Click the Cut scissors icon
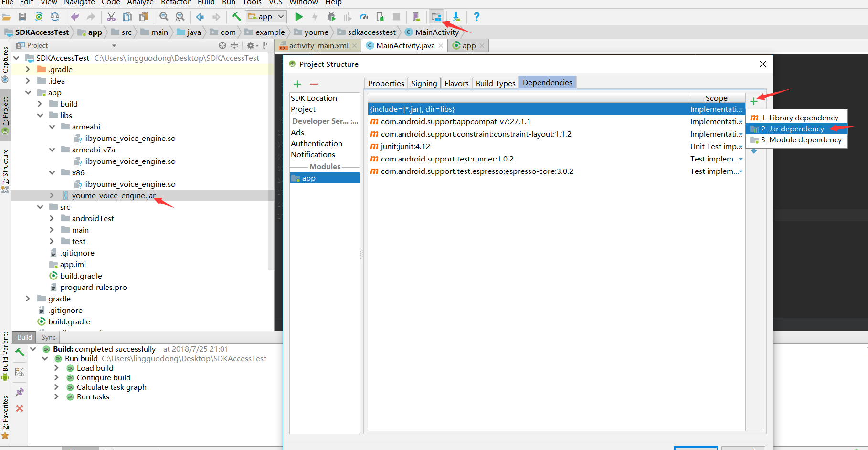 click(x=111, y=17)
